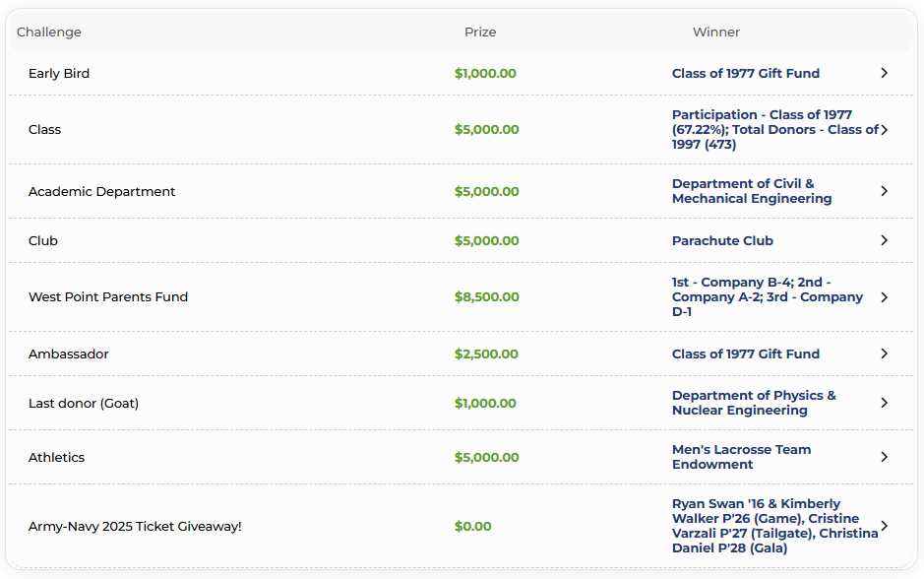Screen dimensions: 924x579
Task: Select the $8,500.00 prize amount
Action: pyautogui.click(x=487, y=297)
